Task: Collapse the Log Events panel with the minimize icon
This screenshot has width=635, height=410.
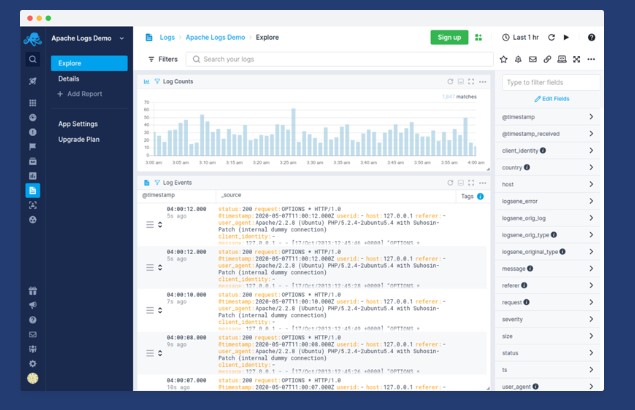Action: click(461, 183)
